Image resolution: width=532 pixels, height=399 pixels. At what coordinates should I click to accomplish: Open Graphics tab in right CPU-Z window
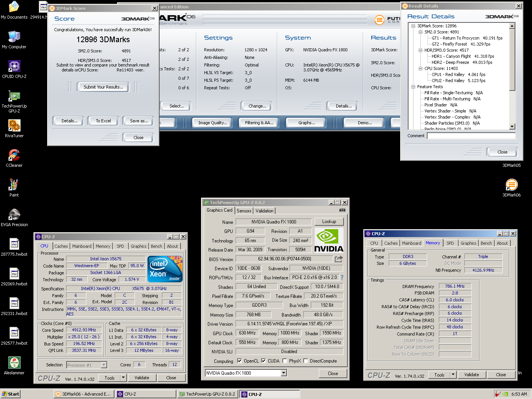[468, 243]
